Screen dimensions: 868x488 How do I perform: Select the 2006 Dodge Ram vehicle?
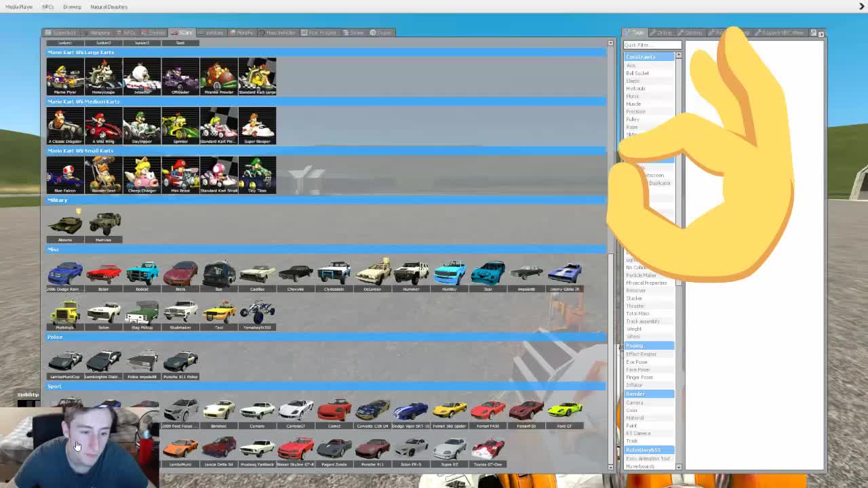(65, 274)
